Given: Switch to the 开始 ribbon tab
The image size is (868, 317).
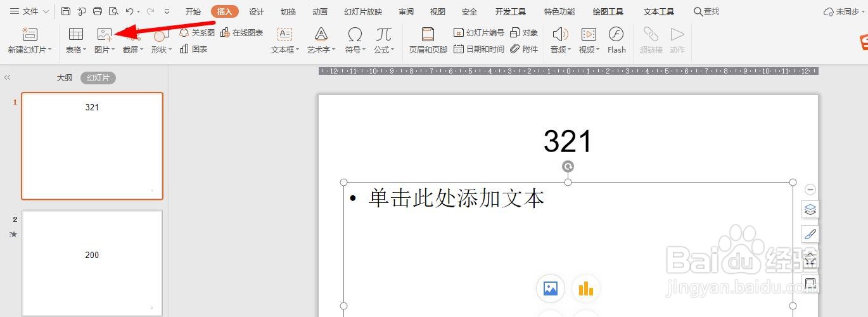Looking at the screenshot, I should [x=193, y=11].
